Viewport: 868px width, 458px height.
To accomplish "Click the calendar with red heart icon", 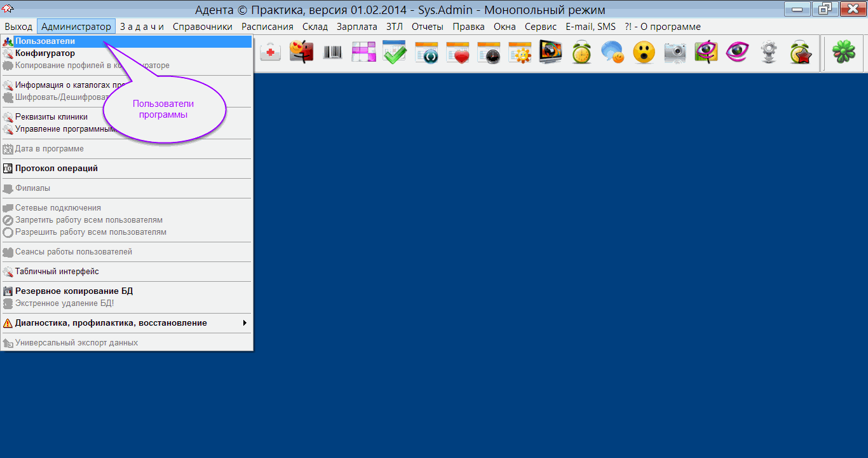I will [457, 53].
